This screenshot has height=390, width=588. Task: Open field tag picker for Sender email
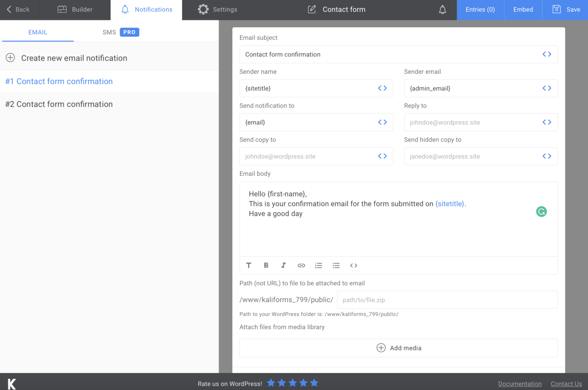547,88
